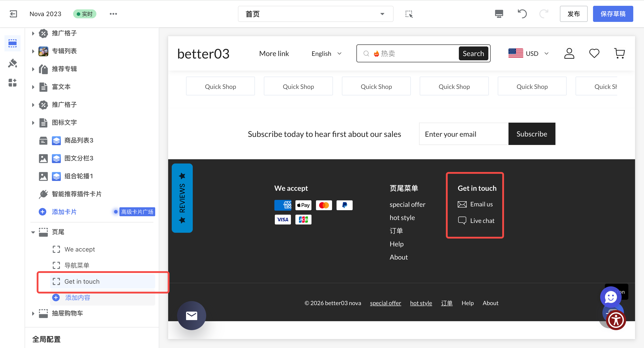Click the desktop preview device icon

(x=499, y=14)
